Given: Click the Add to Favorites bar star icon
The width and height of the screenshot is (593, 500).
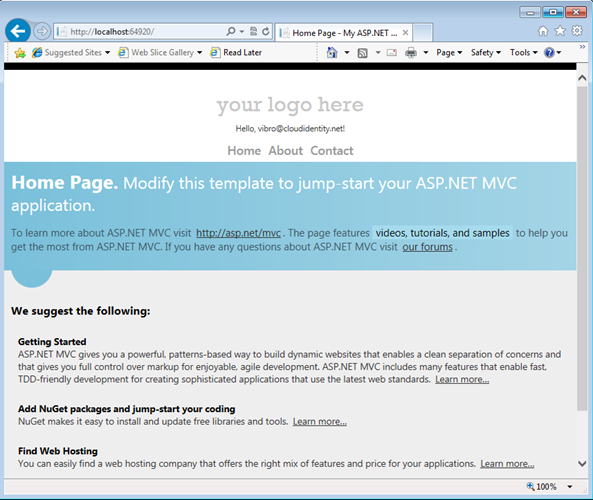Looking at the screenshot, I should [x=20, y=53].
